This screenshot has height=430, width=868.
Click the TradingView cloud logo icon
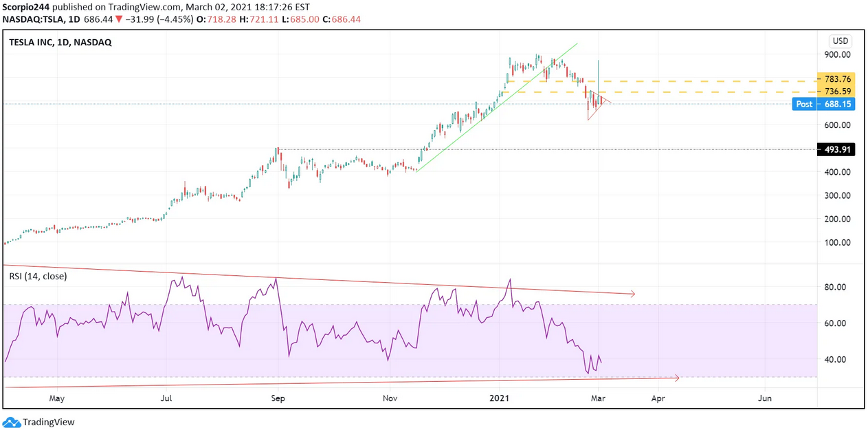11,422
